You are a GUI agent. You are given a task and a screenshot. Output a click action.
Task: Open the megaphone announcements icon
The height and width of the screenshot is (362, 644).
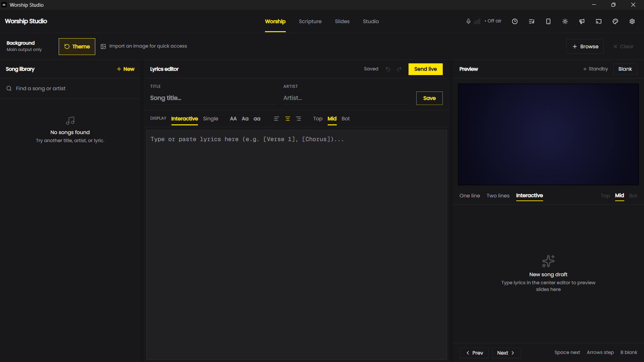pos(582,21)
